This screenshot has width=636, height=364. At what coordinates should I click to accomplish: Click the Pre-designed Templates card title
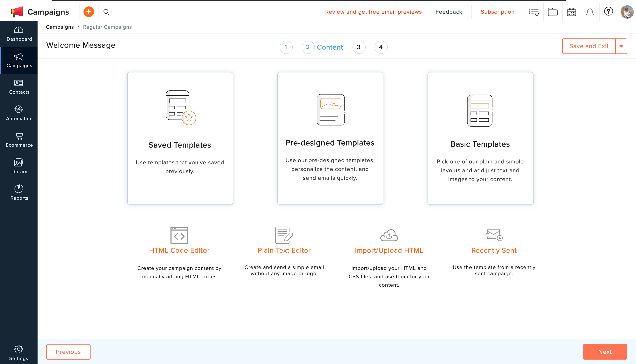pyautogui.click(x=330, y=143)
